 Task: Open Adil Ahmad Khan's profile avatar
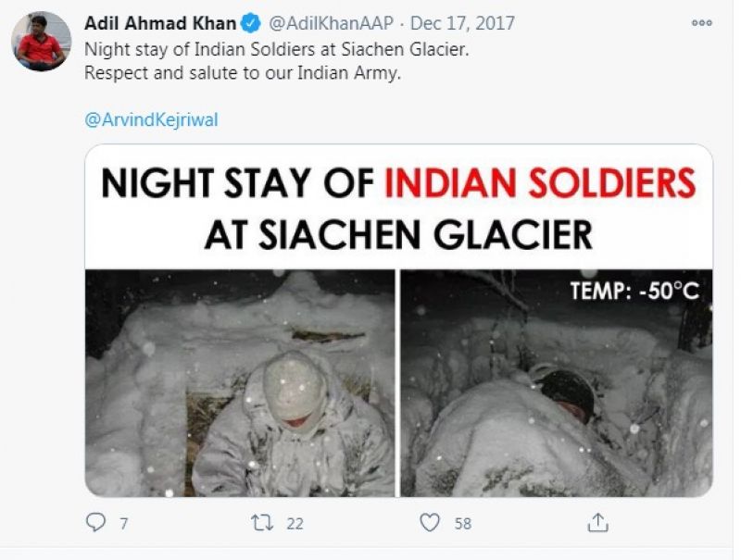pos(41,42)
